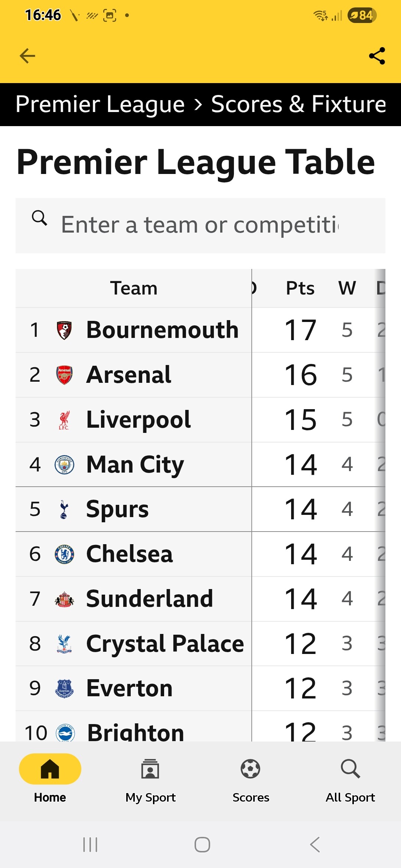Screen dimensions: 401x868
Task: Tap the Chelsea club crest
Action: coord(64,554)
